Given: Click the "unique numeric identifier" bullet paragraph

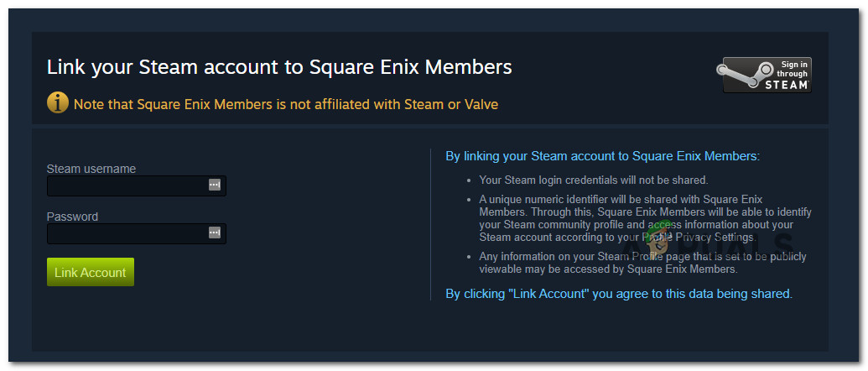Looking at the screenshot, I should [644, 218].
